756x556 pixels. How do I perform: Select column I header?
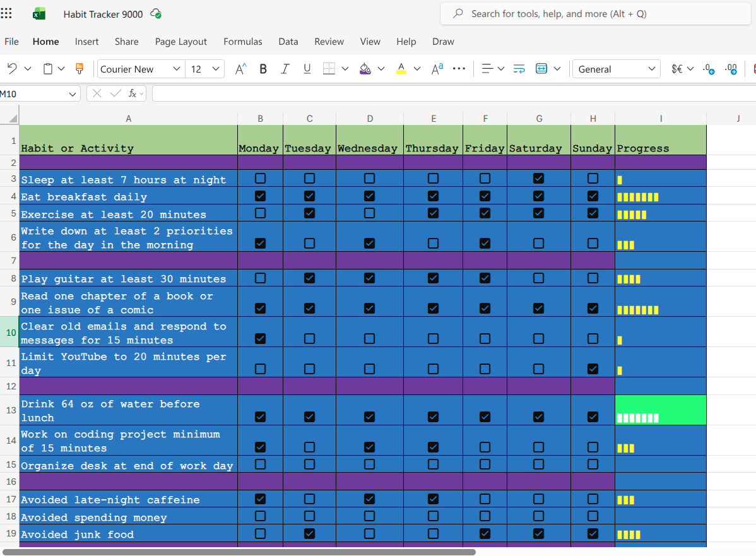[x=661, y=119]
